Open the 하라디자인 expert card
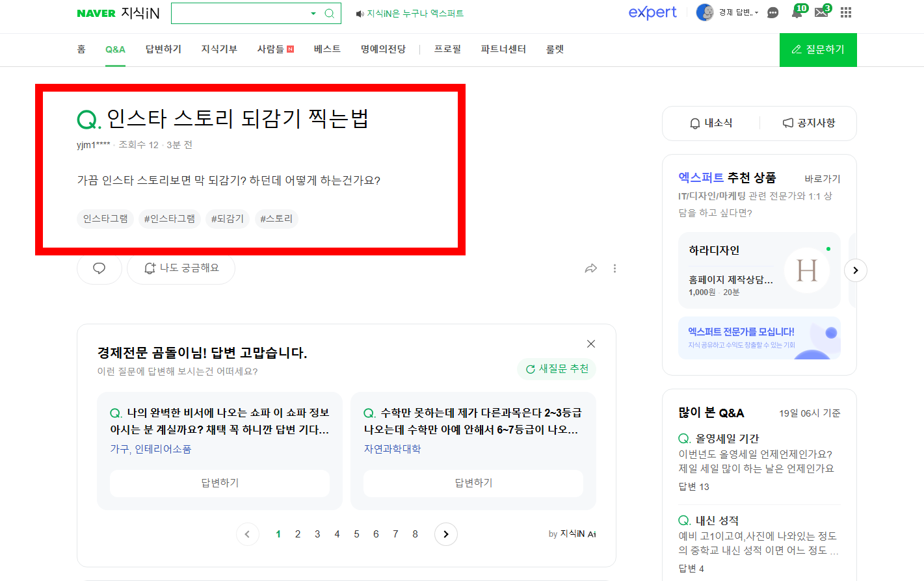The image size is (924, 581). click(x=759, y=270)
